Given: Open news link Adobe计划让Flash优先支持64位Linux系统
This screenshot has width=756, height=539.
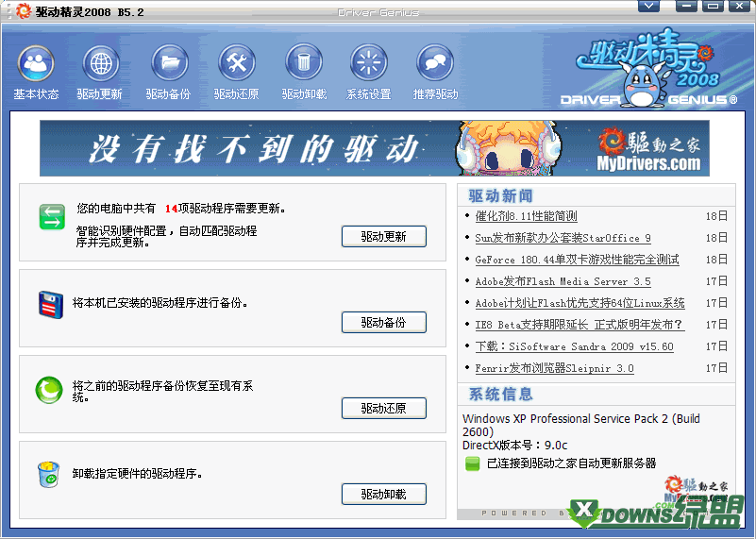Looking at the screenshot, I should (580, 303).
